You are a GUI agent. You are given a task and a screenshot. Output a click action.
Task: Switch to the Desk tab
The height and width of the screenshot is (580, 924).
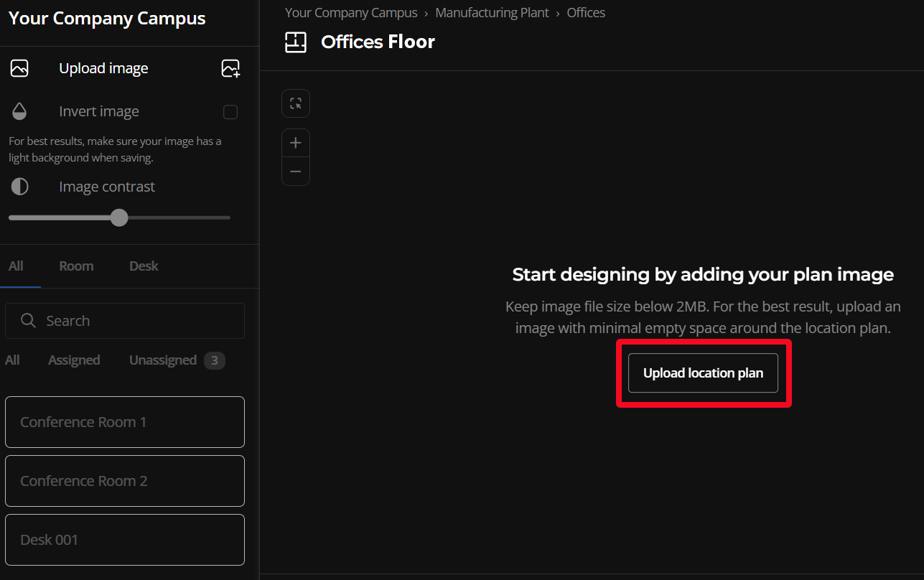click(144, 266)
